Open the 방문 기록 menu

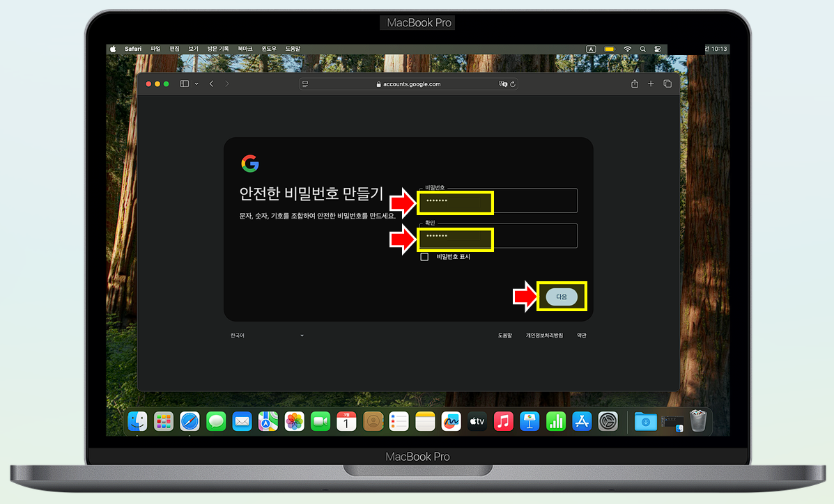coord(218,49)
